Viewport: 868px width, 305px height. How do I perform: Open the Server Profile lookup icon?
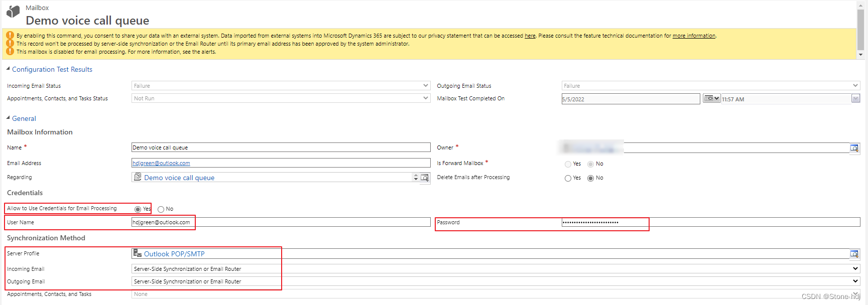[x=854, y=254]
